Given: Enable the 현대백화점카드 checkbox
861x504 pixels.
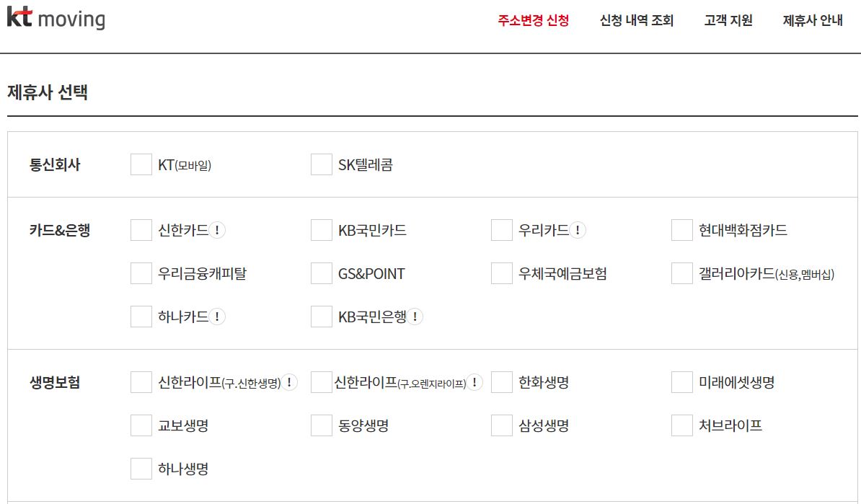Looking at the screenshot, I should [x=681, y=230].
